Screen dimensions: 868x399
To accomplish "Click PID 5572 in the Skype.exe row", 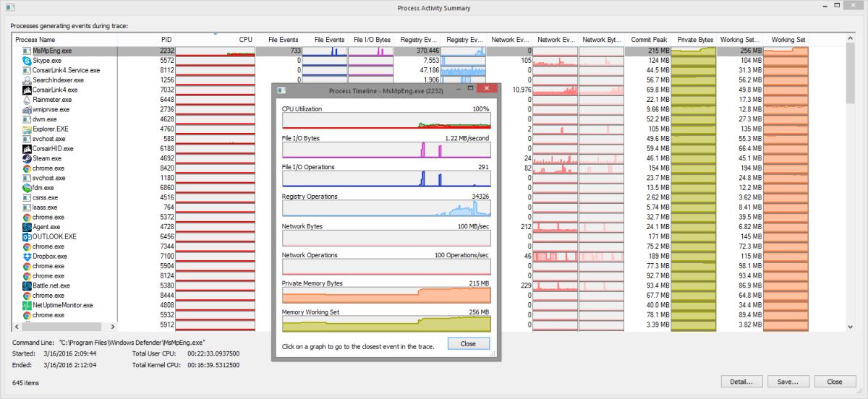I will 166,61.
